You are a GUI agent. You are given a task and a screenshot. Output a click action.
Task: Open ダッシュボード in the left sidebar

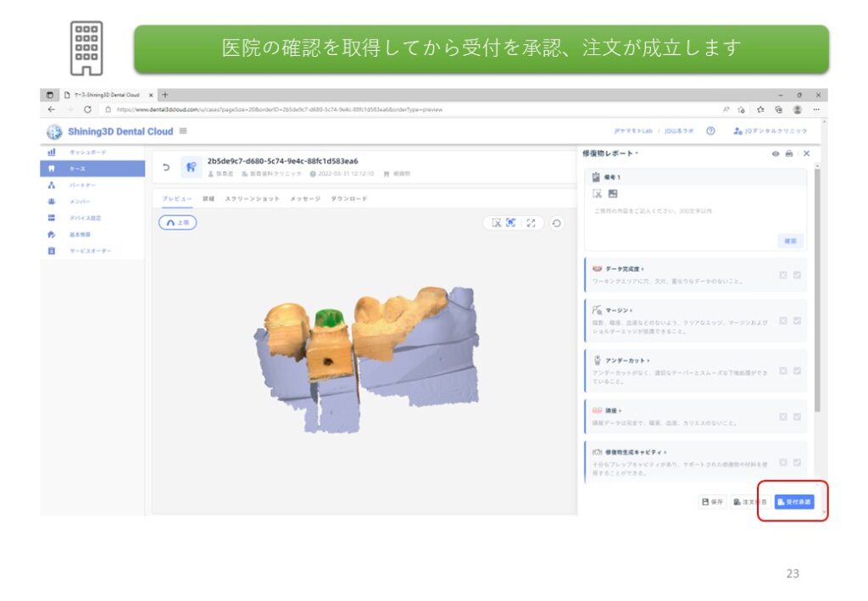click(x=87, y=153)
